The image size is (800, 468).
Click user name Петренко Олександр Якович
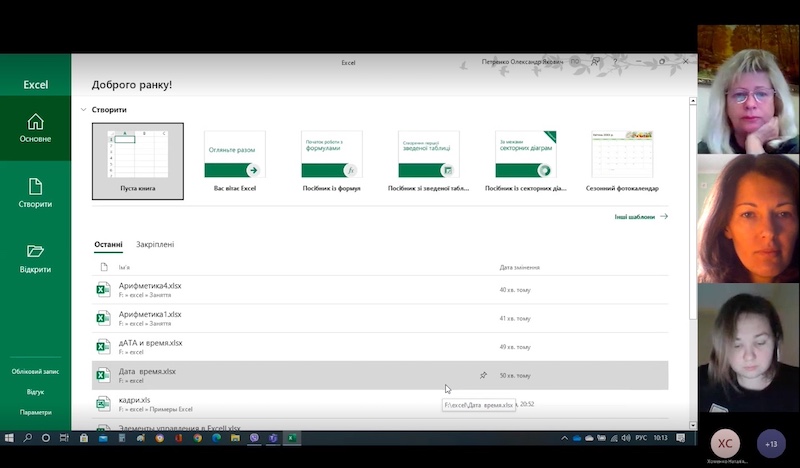(x=522, y=62)
